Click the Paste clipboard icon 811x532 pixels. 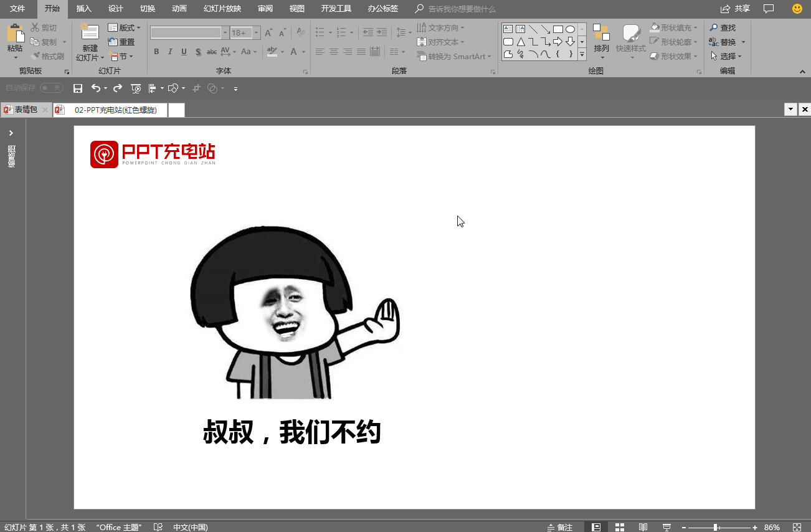[15, 33]
